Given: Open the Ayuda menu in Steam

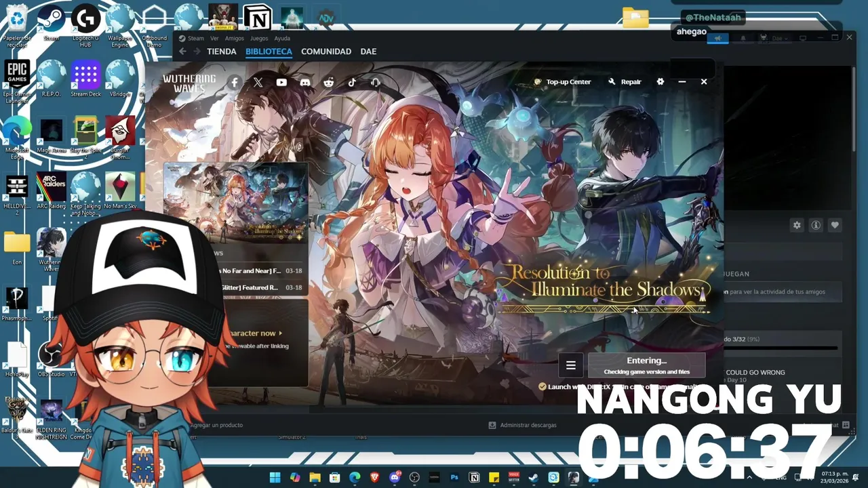Looking at the screenshot, I should 282,39.
